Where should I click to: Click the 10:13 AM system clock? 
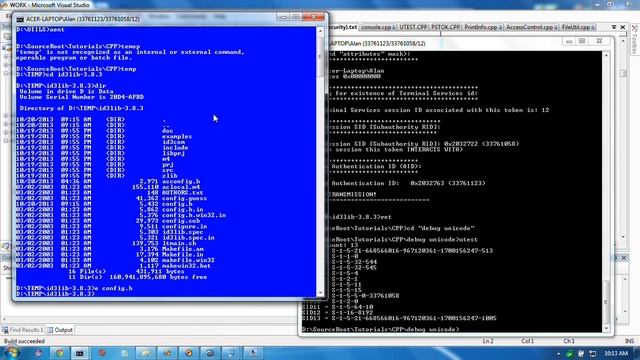coord(616,353)
